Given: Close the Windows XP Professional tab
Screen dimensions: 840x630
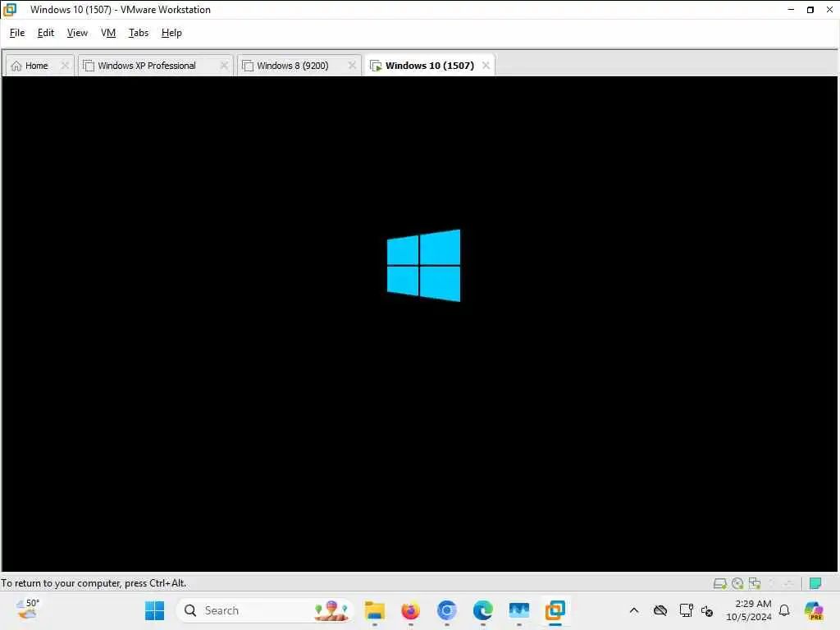Looking at the screenshot, I should pyautogui.click(x=224, y=66).
